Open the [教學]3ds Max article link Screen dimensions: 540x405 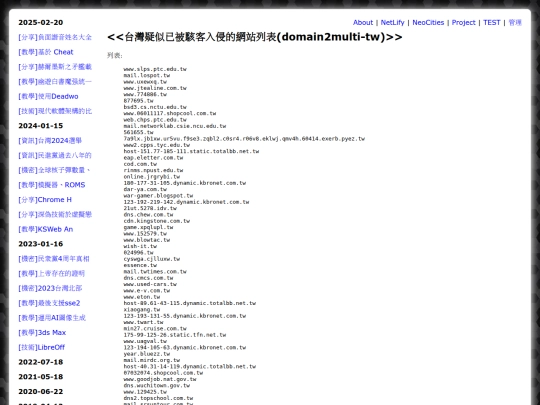pos(42,333)
